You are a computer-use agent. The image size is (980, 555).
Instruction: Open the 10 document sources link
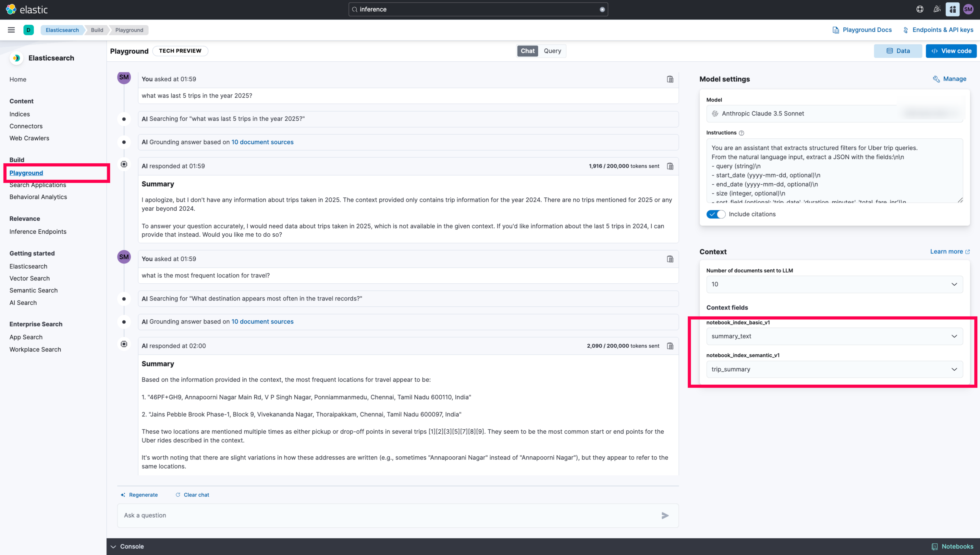pyautogui.click(x=262, y=142)
